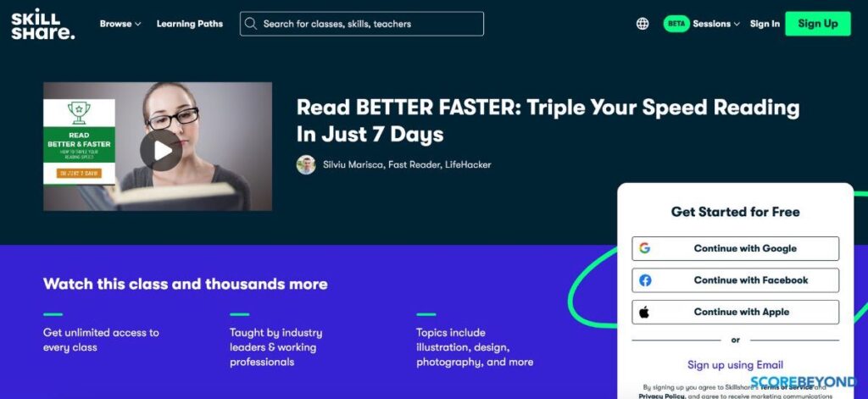The height and width of the screenshot is (399, 868).
Task: Click the Apple logo icon
Action: tap(644, 312)
